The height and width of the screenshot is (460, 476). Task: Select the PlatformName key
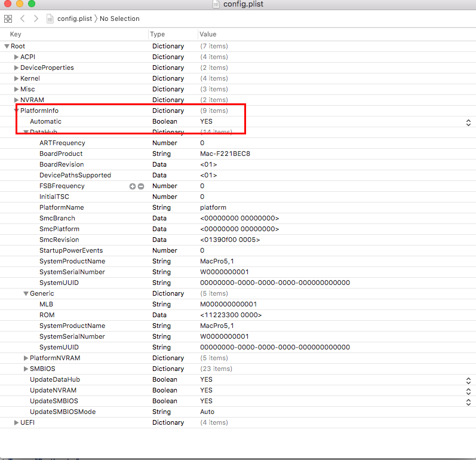tap(62, 207)
